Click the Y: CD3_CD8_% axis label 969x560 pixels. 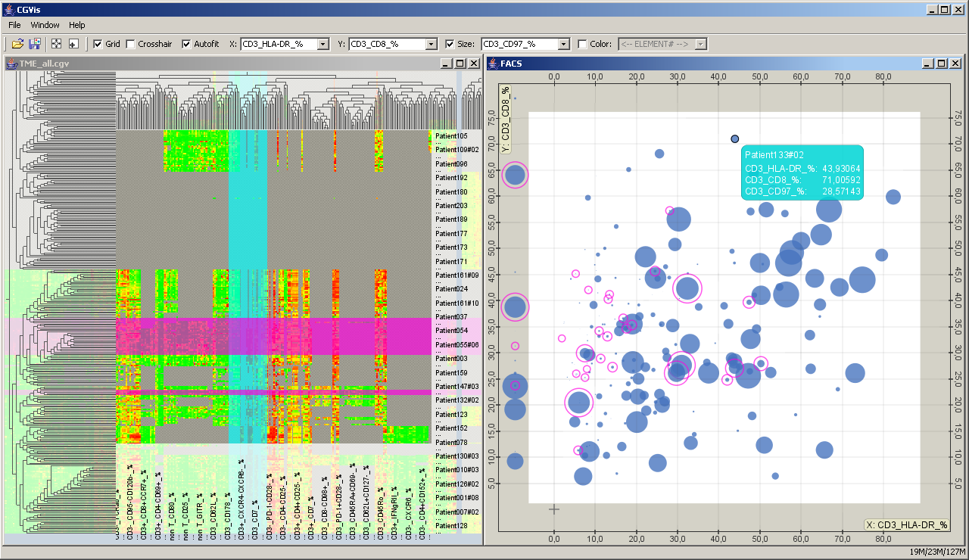[x=505, y=120]
